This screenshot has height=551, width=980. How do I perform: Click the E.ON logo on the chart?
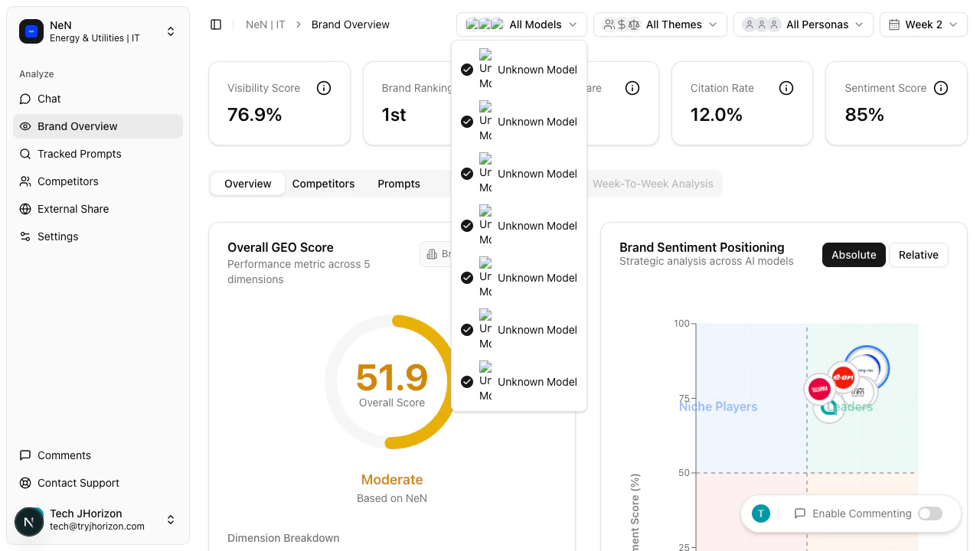pyautogui.click(x=843, y=377)
